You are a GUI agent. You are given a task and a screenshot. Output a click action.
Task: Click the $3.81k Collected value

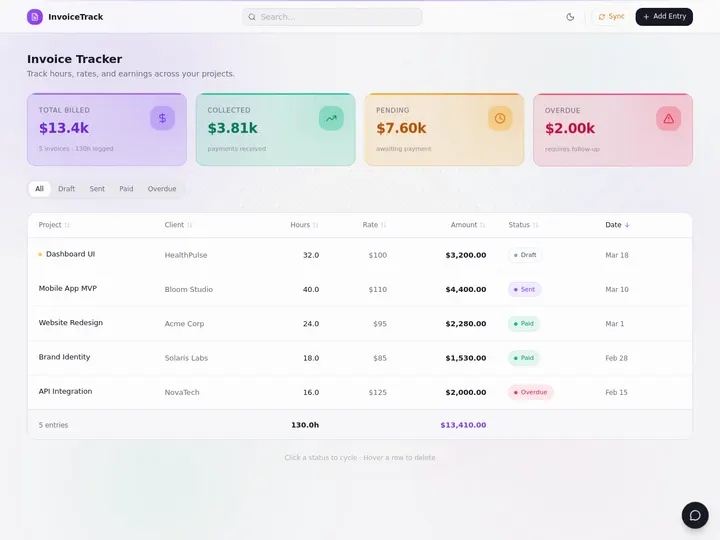tap(232, 128)
